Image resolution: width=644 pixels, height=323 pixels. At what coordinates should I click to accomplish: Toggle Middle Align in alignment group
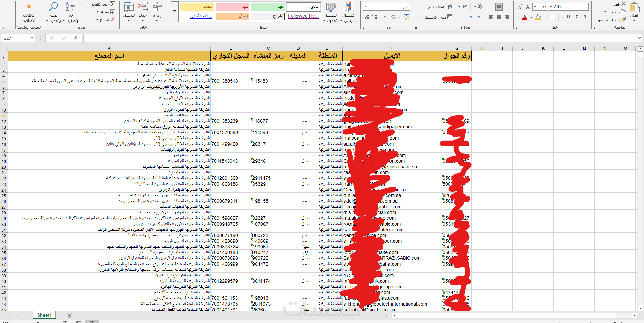click(x=499, y=7)
